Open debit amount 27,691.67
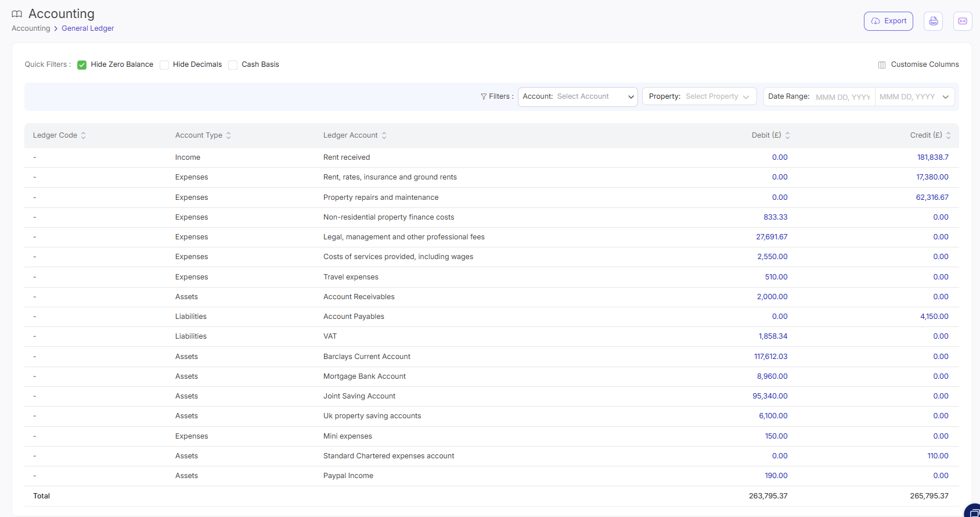 tap(772, 237)
